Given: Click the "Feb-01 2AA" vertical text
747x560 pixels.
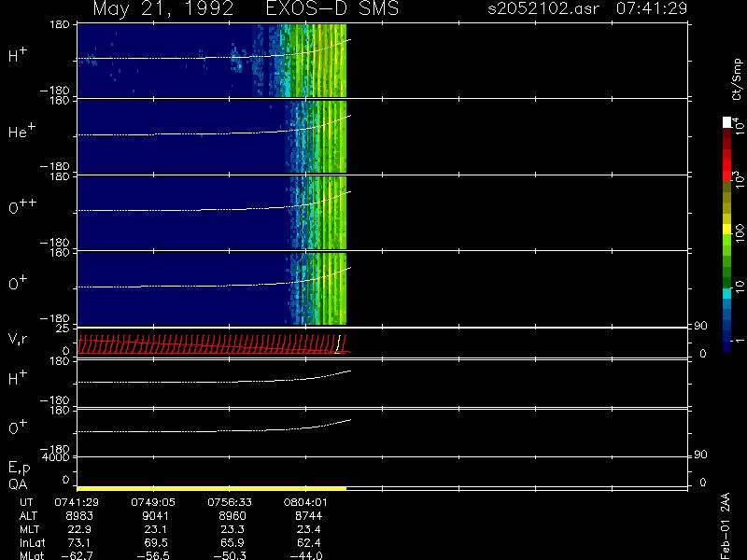Looking at the screenshot, I should point(725,525).
